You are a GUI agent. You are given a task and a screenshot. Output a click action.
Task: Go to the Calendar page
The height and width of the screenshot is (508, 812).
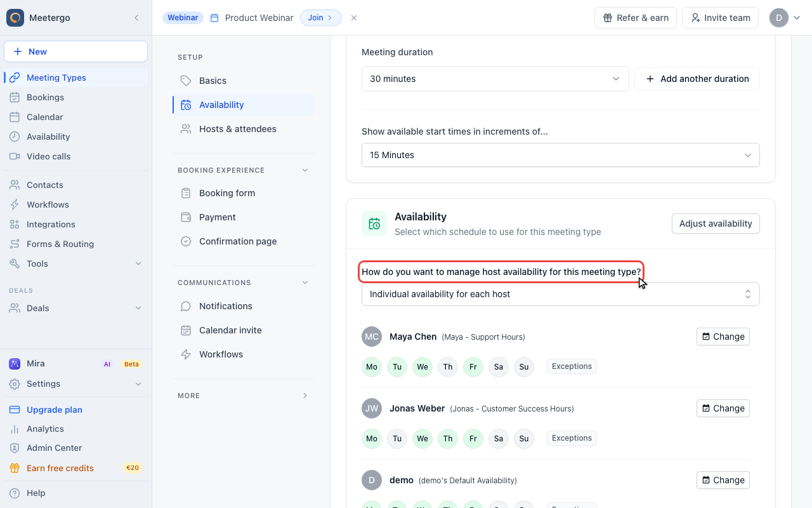(x=76, y=117)
